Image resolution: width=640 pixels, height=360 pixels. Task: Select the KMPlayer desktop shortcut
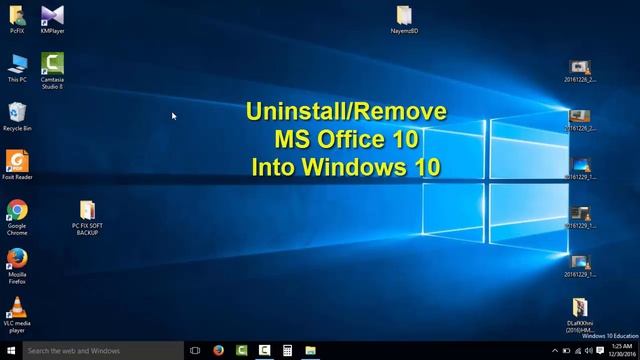52,19
